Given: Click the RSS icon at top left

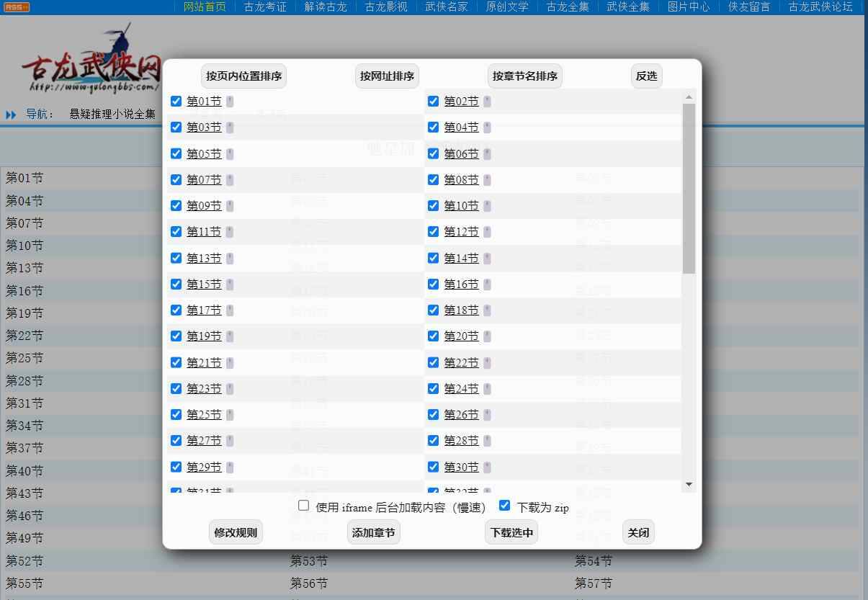Looking at the screenshot, I should pyautogui.click(x=16, y=6).
